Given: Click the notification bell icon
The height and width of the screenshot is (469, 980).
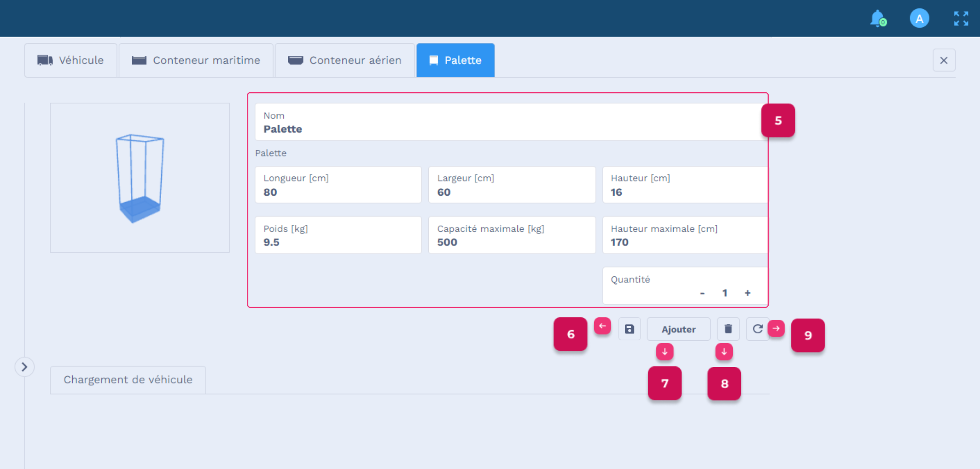Looking at the screenshot, I should [877, 18].
